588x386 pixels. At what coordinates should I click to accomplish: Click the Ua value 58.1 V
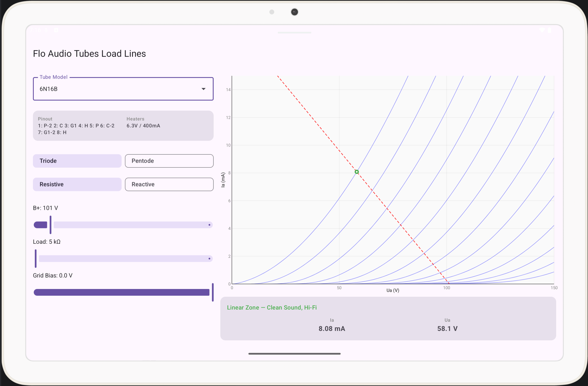click(447, 329)
